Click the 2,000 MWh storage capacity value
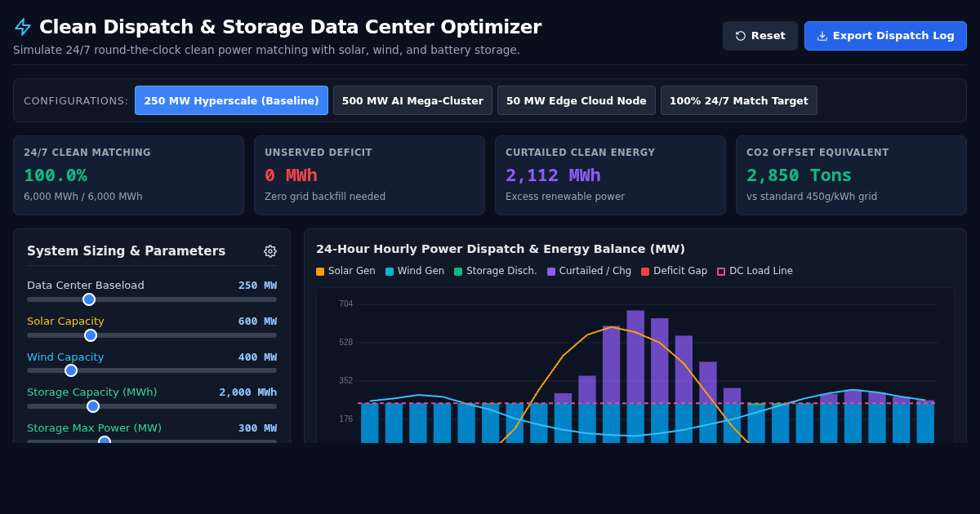The height and width of the screenshot is (514, 980). click(x=247, y=392)
